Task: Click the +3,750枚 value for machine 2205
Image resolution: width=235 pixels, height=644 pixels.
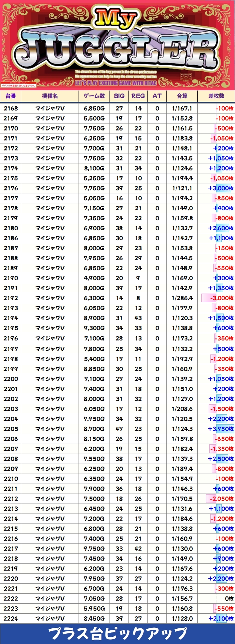Action: [x=221, y=429]
